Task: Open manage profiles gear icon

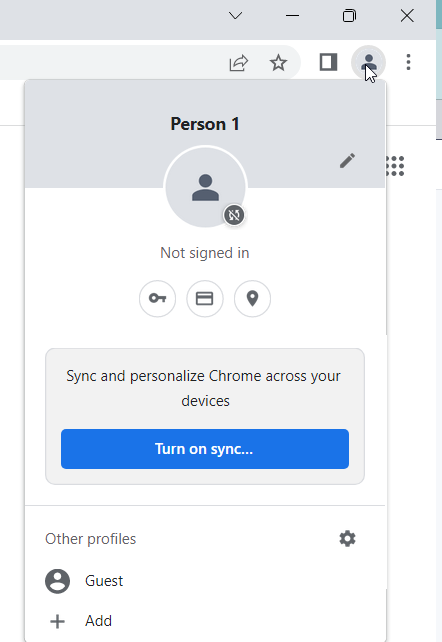Action: tap(347, 539)
